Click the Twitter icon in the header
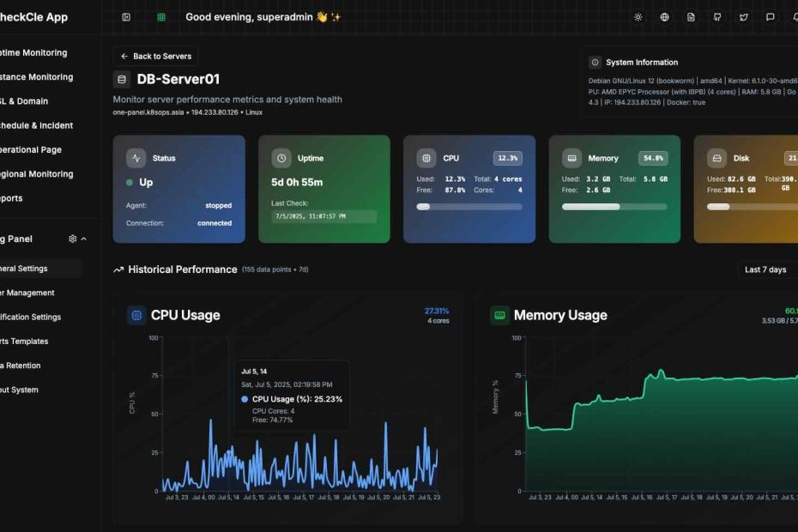The image size is (798, 532). click(743, 16)
